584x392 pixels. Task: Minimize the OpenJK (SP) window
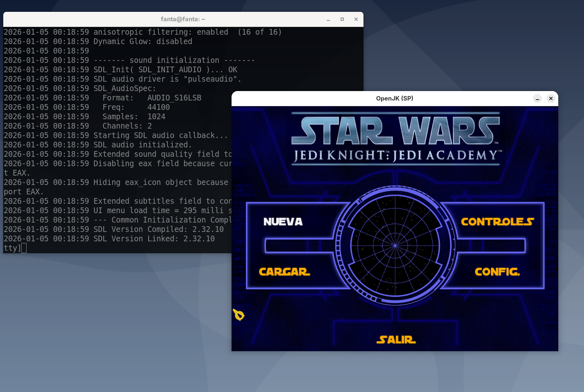pyautogui.click(x=537, y=98)
